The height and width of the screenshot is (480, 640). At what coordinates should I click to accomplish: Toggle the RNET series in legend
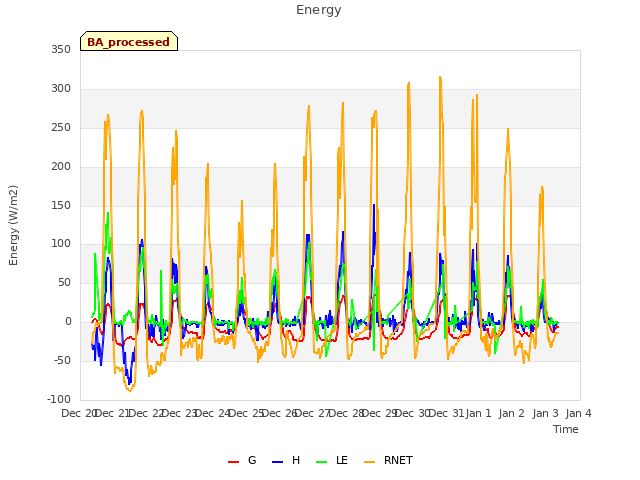[x=388, y=460]
